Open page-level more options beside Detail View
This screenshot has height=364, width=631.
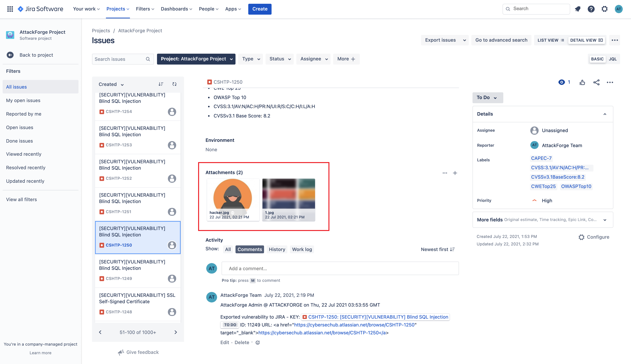coord(615,40)
